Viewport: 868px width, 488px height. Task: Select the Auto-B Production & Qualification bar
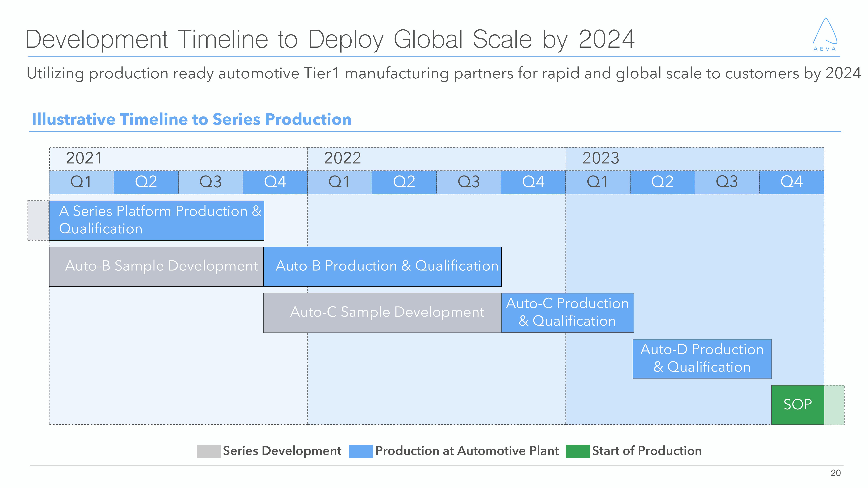(382, 267)
